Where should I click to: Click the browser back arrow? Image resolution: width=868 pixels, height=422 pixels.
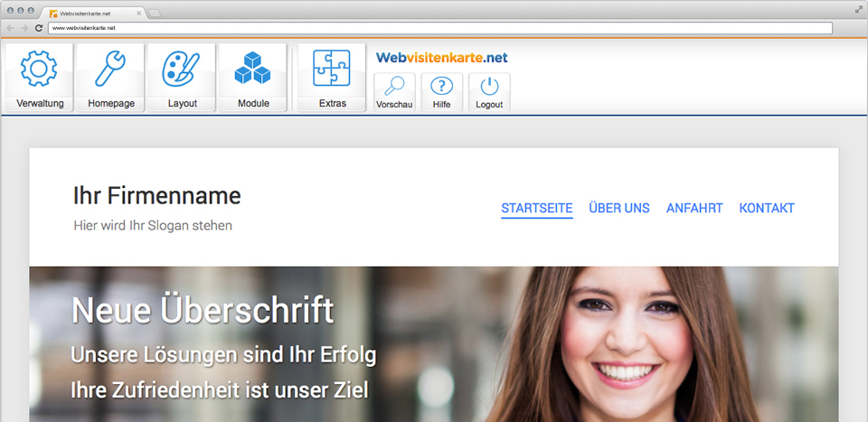[11, 28]
